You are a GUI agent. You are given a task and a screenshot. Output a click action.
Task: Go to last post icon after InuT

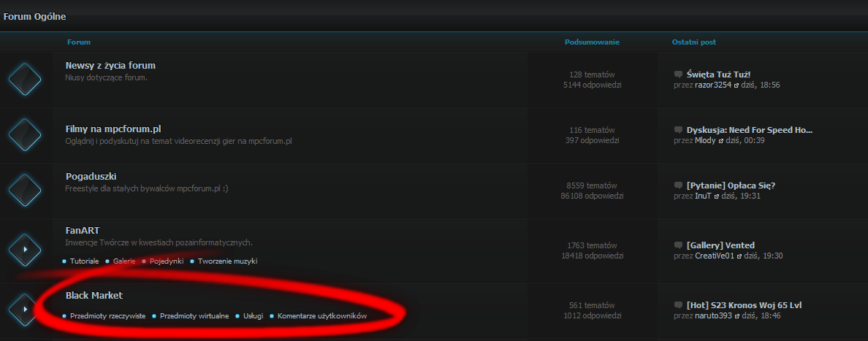pos(716,196)
